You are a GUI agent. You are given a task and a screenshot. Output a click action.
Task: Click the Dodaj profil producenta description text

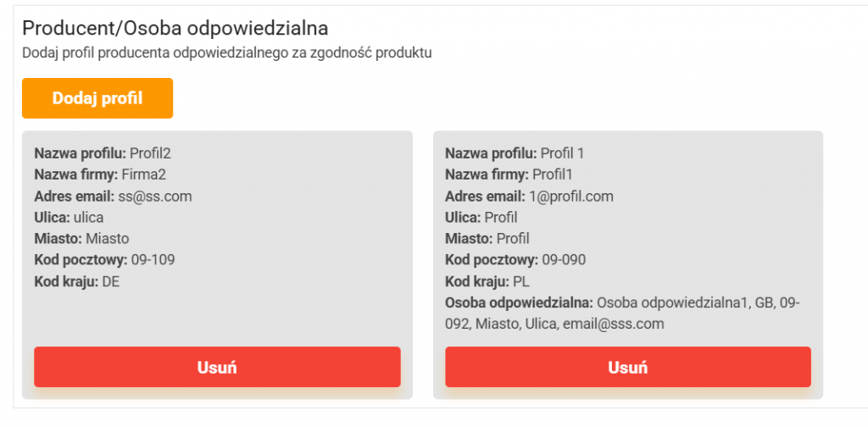pyautogui.click(x=227, y=53)
